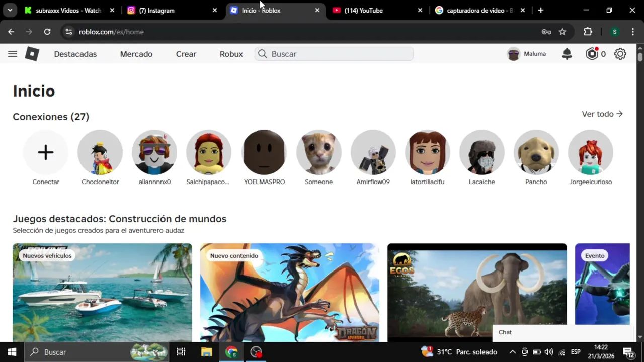The image size is (644, 362).
Task: Click the Windows taskbar search box
Action: tap(97, 352)
